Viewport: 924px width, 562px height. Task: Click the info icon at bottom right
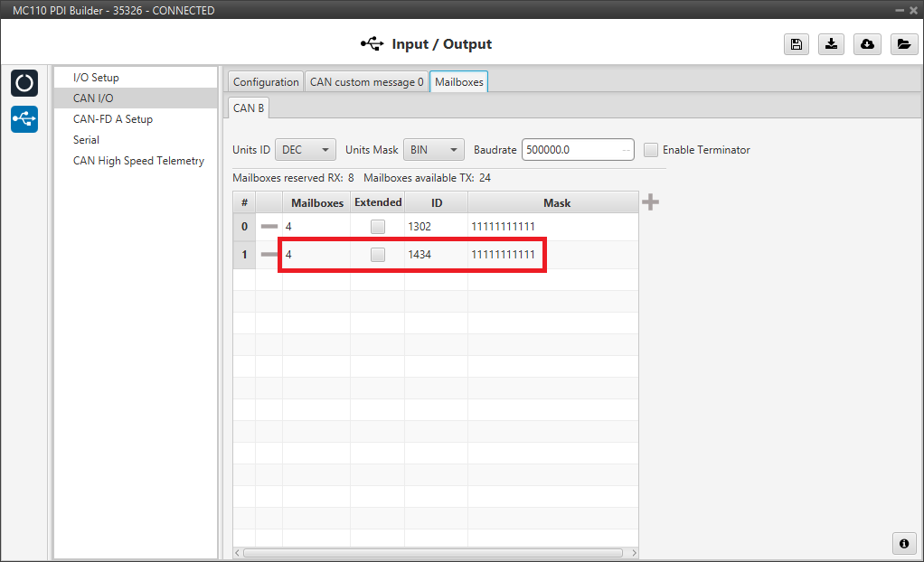point(902,543)
